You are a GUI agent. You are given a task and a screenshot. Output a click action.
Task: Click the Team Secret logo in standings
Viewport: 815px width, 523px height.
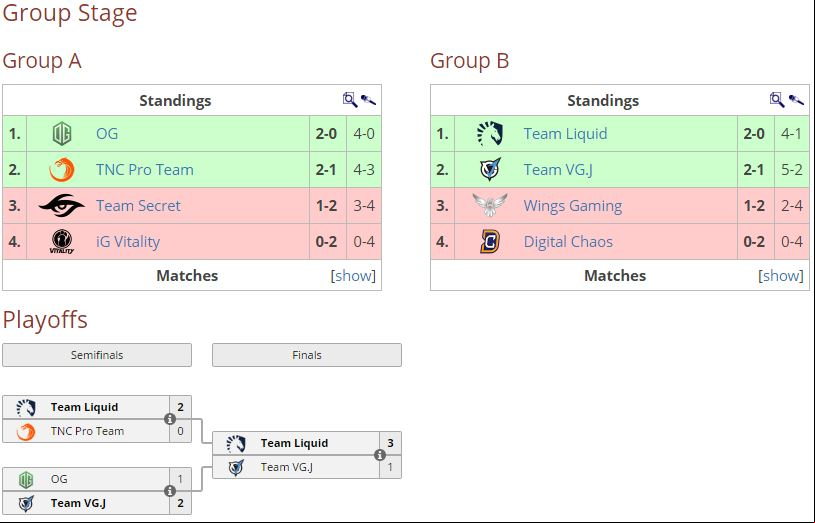61,205
